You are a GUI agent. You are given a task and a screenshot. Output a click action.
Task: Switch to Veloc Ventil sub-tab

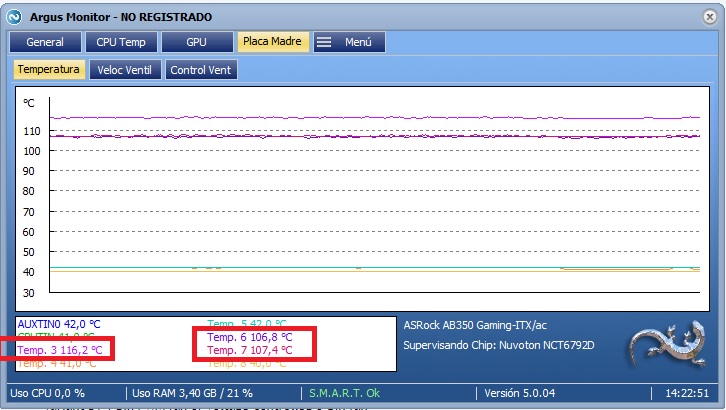pyautogui.click(x=126, y=70)
